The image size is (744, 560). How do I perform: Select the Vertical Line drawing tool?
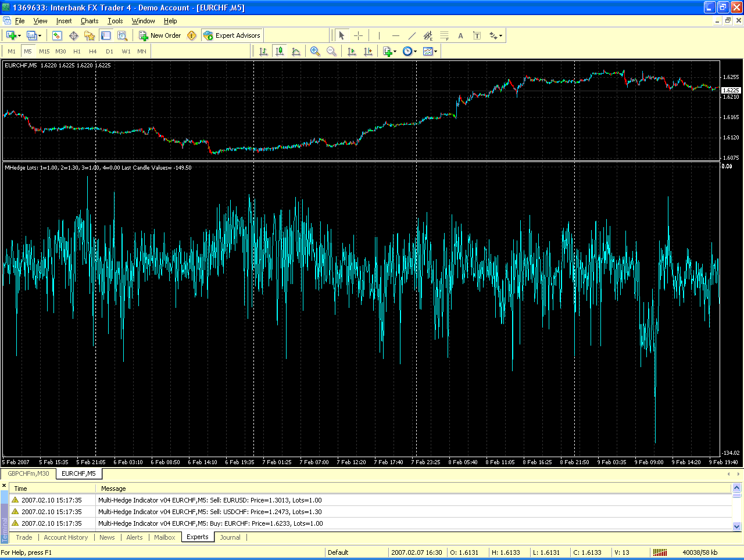pyautogui.click(x=378, y=35)
